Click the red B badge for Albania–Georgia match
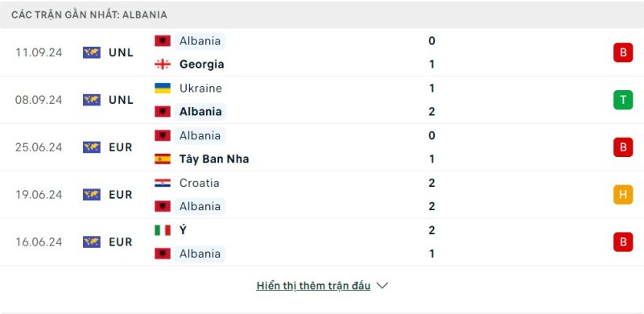 click(623, 52)
